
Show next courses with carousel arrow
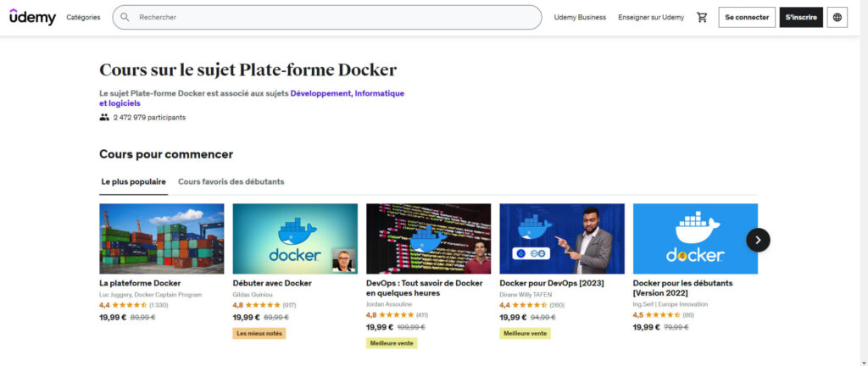(758, 240)
